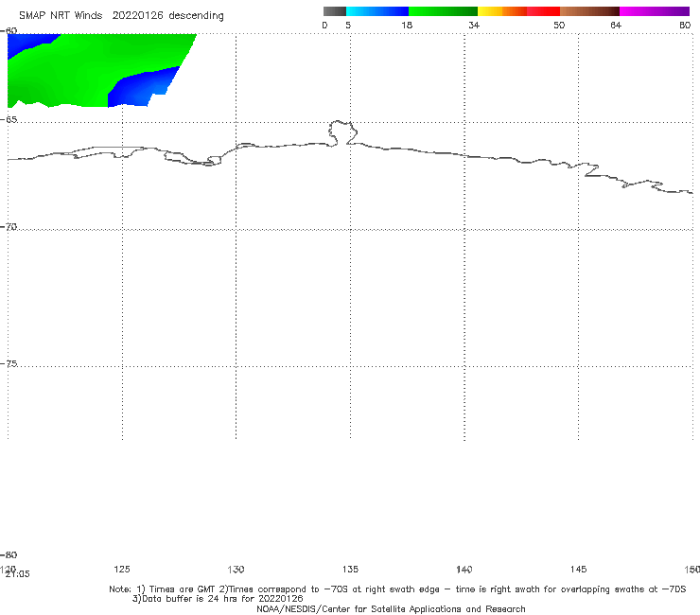Click the blue wind patch at the swath's top-left corner

25,44
